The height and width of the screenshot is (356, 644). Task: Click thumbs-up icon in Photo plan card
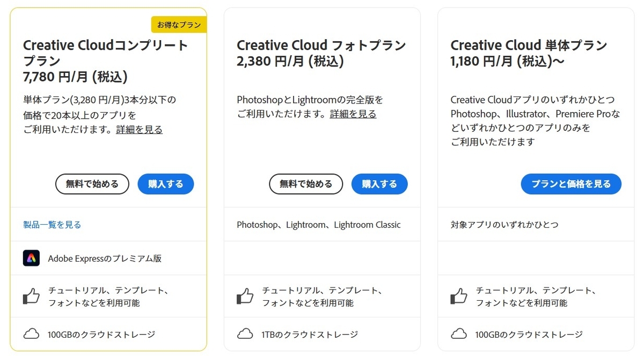tap(245, 296)
